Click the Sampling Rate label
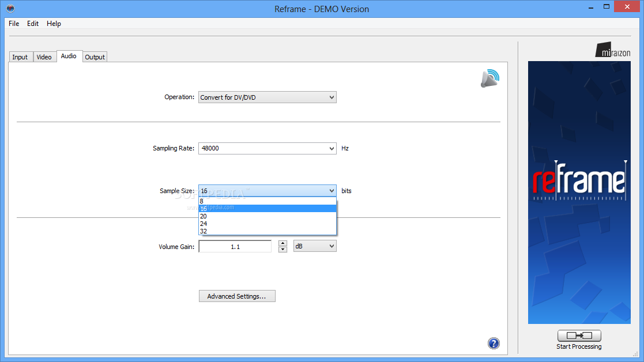 click(174, 148)
